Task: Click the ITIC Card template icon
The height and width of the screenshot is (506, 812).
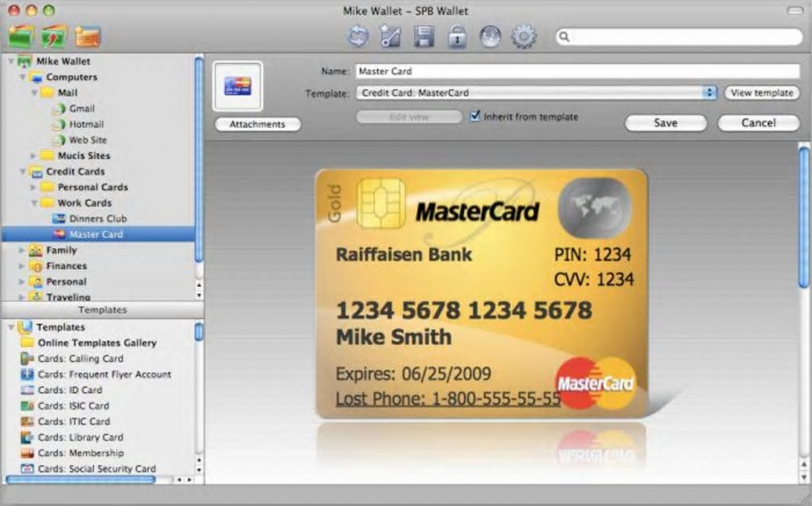Action: 27,422
